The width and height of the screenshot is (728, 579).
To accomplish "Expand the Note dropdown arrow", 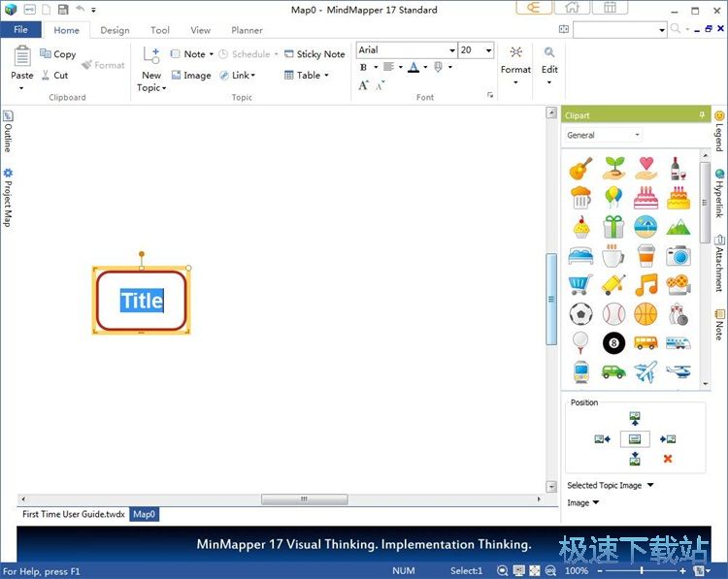I will tap(212, 54).
